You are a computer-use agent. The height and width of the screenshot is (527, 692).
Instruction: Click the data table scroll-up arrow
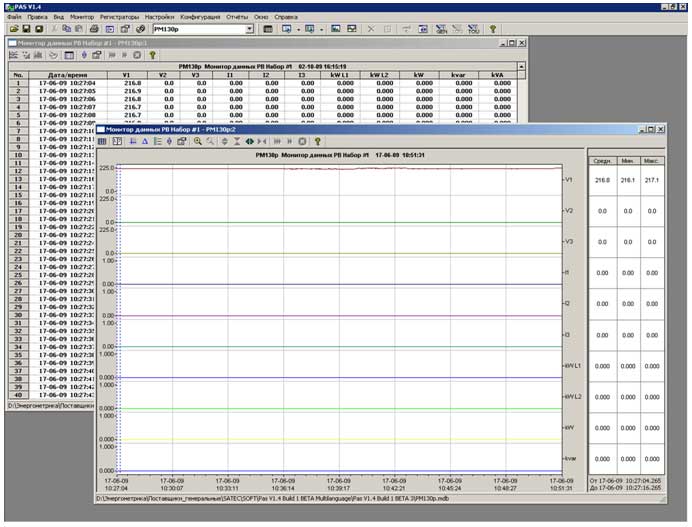coord(521,66)
